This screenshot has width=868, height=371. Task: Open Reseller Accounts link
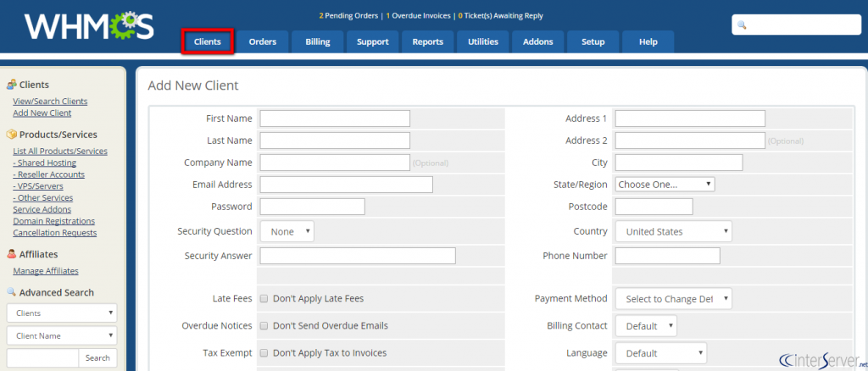[x=48, y=174]
